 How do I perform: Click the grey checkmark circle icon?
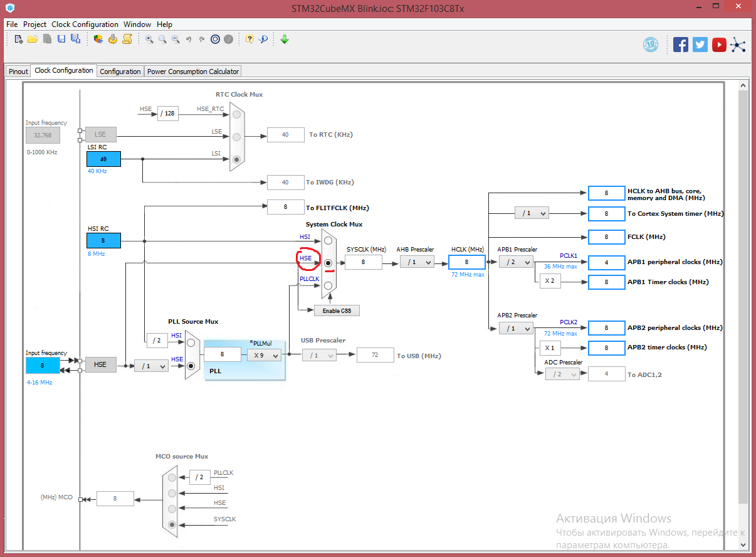pos(229,39)
